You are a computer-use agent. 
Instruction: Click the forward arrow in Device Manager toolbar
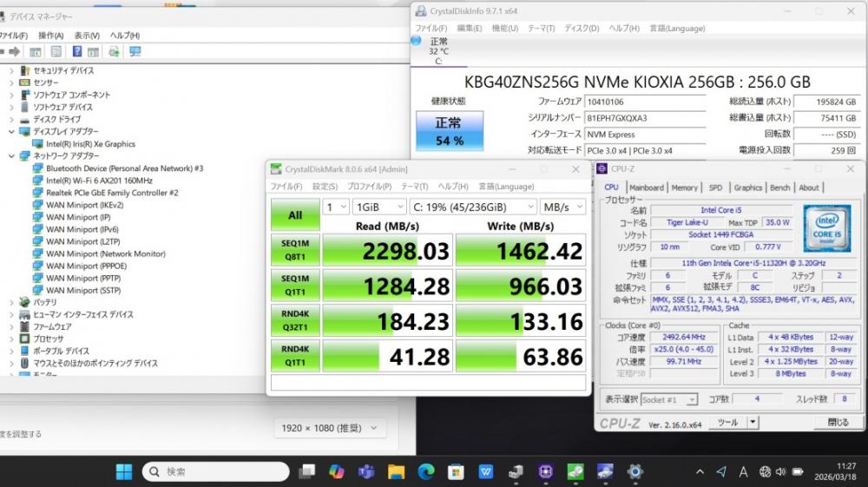pos(14,52)
